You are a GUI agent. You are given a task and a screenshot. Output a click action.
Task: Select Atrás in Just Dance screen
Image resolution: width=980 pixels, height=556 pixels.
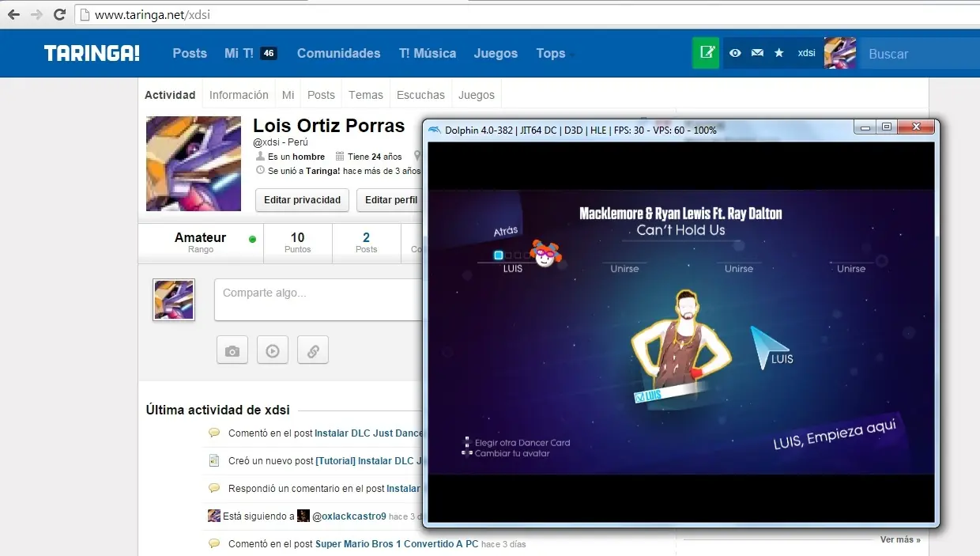coord(506,231)
